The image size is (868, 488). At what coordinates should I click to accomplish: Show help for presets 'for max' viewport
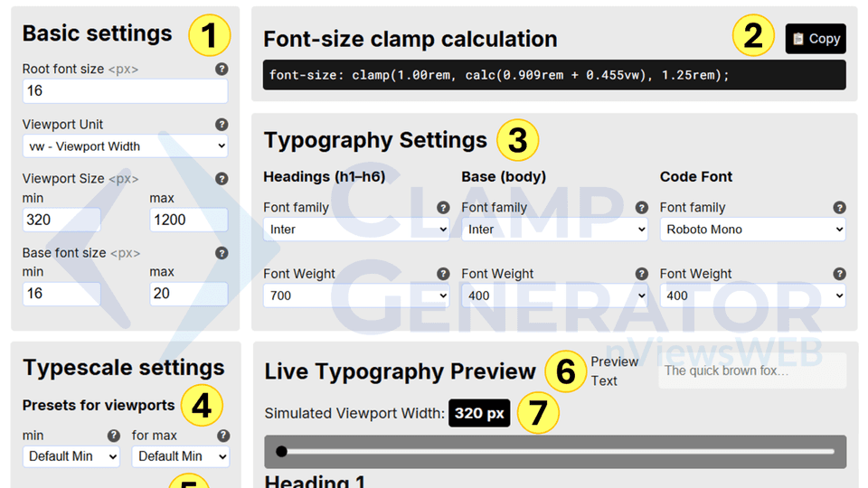[x=223, y=436]
